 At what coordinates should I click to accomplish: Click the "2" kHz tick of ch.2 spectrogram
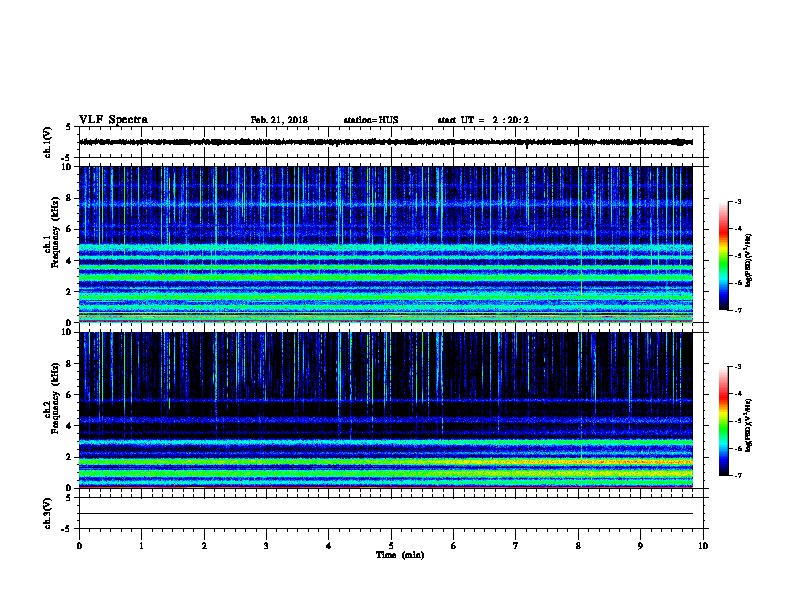pyautogui.click(x=69, y=457)
